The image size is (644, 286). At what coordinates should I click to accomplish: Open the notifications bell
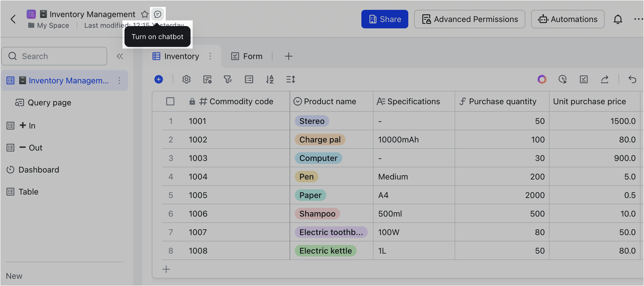618,19
